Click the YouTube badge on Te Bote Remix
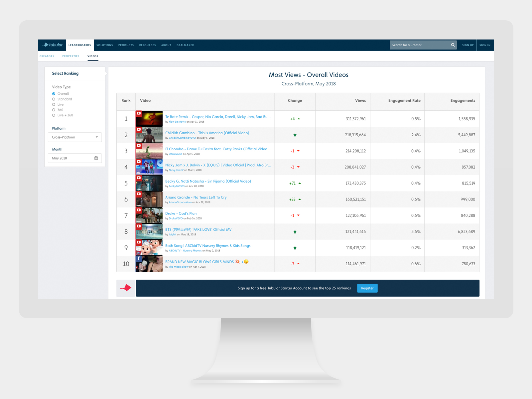Image resolution: width=532 pixels, height=399 pixels. (x=139, y=113)
